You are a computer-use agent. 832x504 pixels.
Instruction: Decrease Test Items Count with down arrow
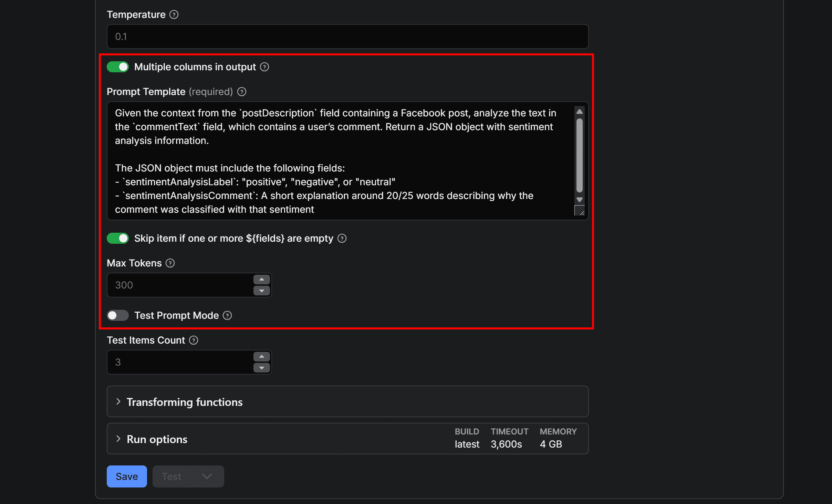point(262,368)
